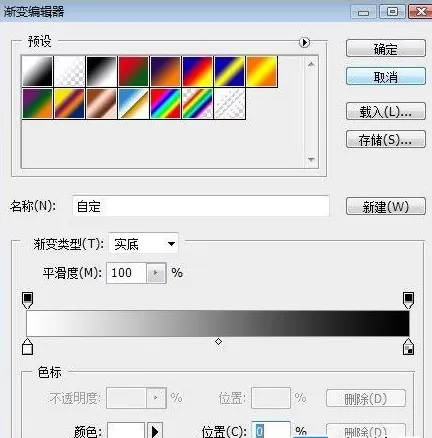The width and height of the screenshot is (432, 438).
Task: Click the preset list scroll down arrow
Action: point(311,160)
